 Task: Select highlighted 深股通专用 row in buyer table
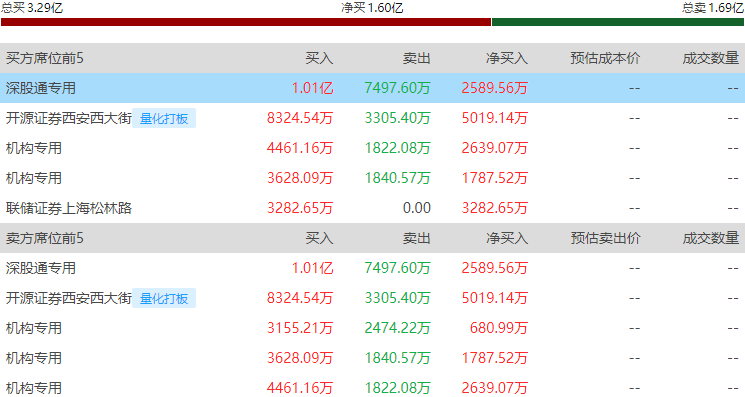point(372,88)
